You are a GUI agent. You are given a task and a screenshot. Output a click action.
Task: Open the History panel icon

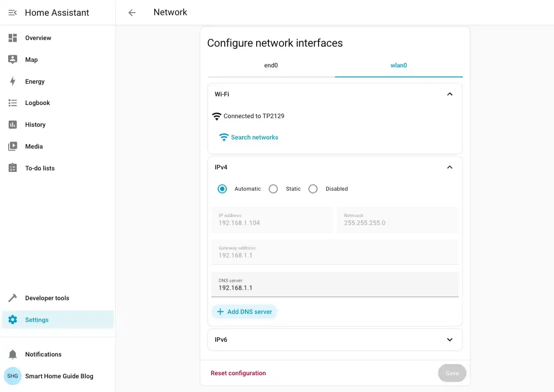tap(12, 124)
